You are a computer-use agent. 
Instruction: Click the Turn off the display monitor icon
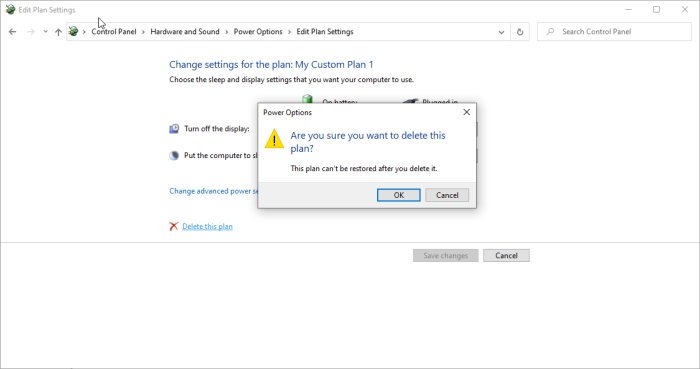click(174, 129)
